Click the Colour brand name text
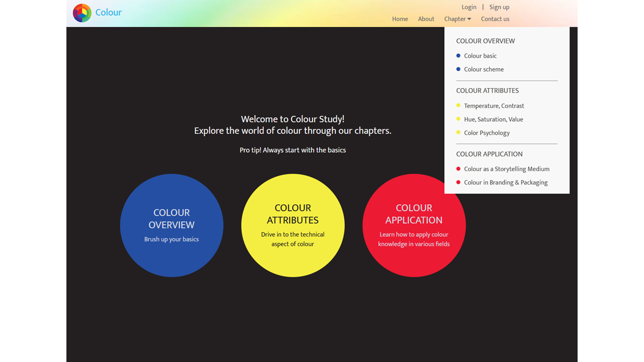 tap(109, 13)
